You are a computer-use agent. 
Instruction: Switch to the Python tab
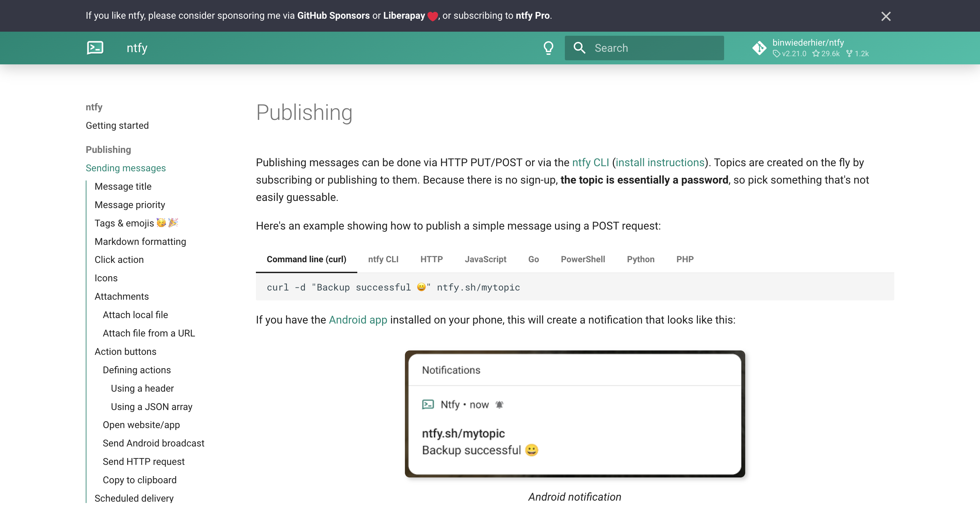(641, 259)
